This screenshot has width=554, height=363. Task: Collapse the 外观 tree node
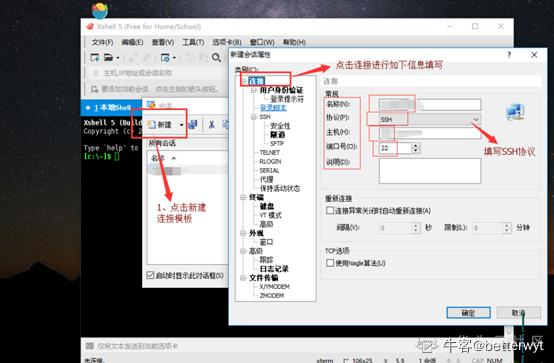click(243, 233)
